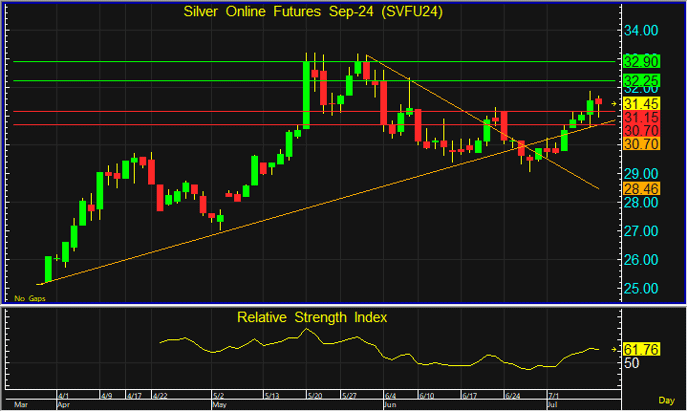Click the 4/17 date marker
This screenshot has height=412, width=688.
coord(134,396)
